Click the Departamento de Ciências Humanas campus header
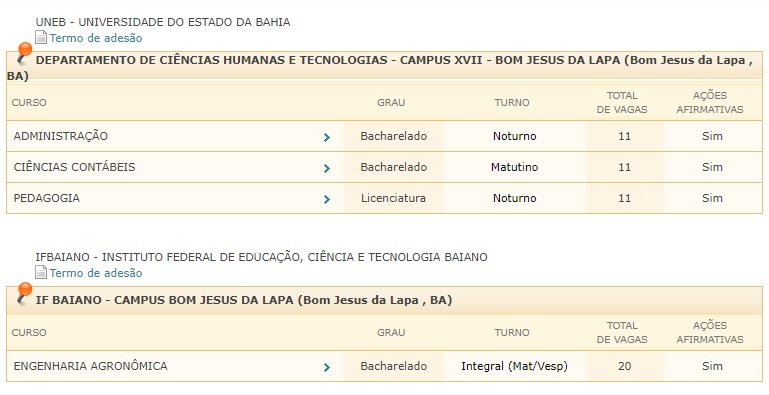This screenshot has height=395, width=769. coord(384,68)
